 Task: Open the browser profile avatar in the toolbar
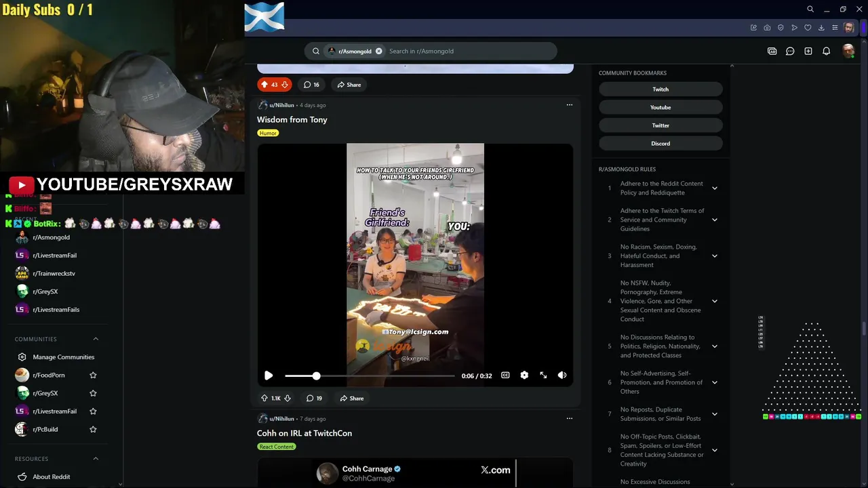[849, 28]
